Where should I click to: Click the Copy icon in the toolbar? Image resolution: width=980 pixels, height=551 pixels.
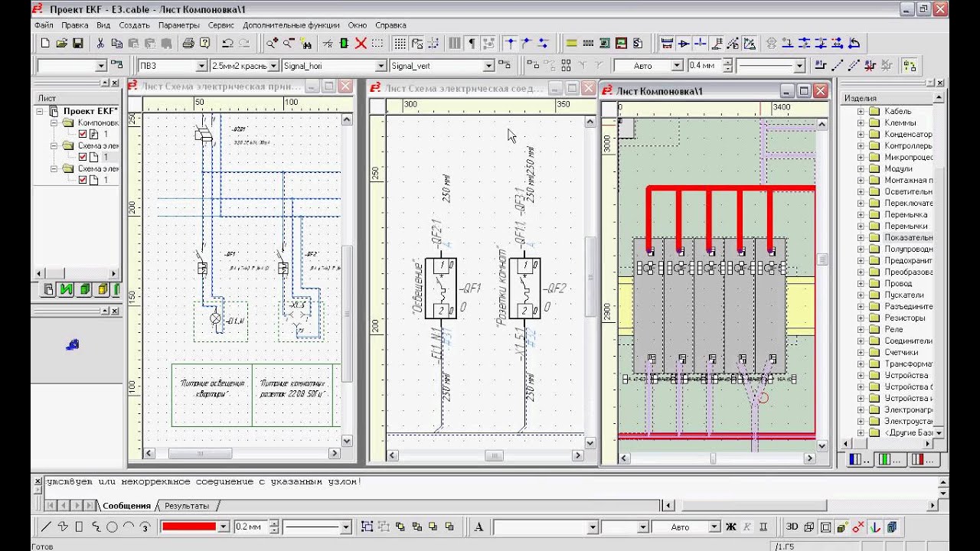click(x=116, y=43)
